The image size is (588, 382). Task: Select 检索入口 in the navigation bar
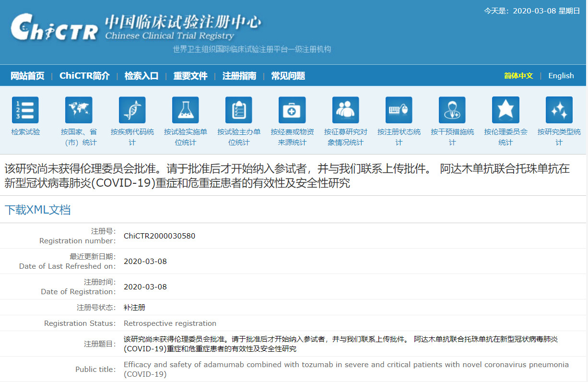pyautogui.click(x=141, y=76)
